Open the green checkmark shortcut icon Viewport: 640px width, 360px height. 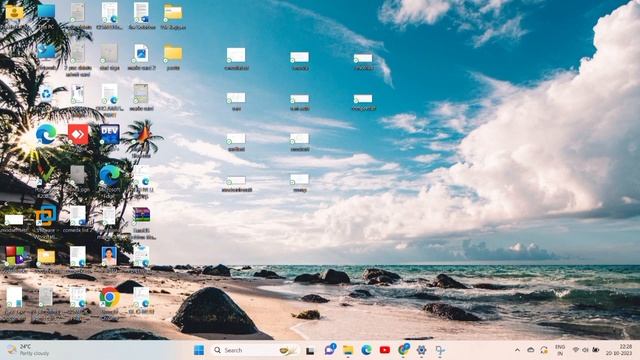[x=46, y=175]
